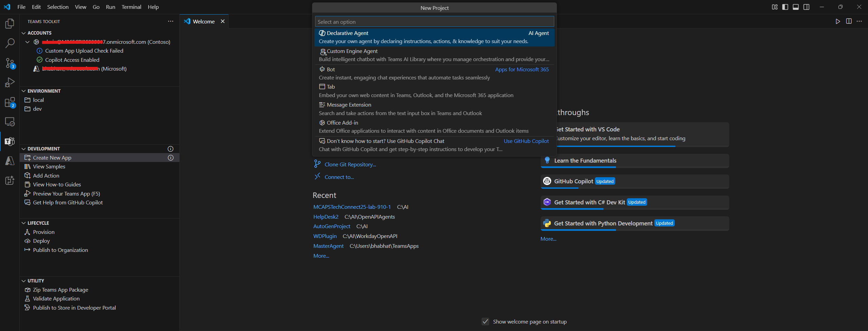Open the Azure view in activity bar
The height and width of the screenshot is (331, 868).
pyautogui.click(x=10, y=161)
